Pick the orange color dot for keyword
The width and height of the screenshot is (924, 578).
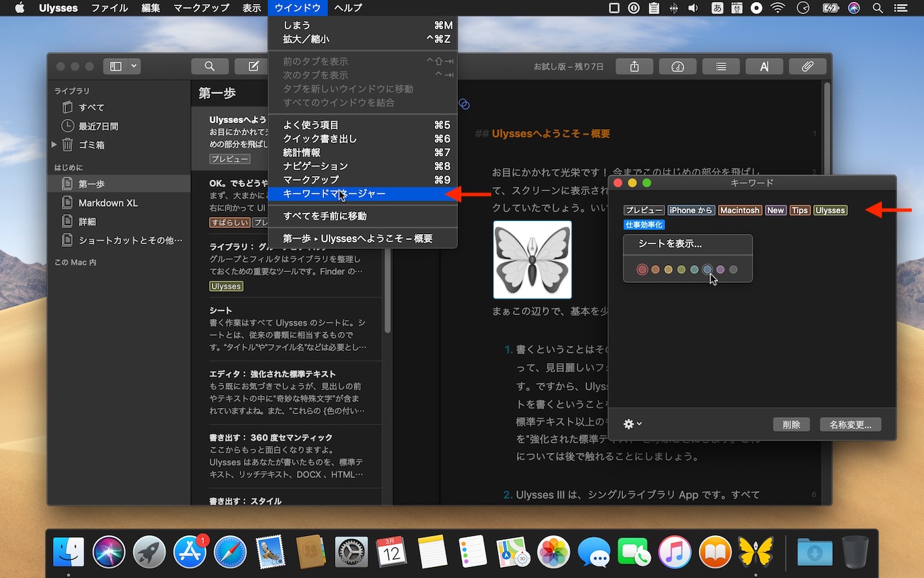(656, 269)
